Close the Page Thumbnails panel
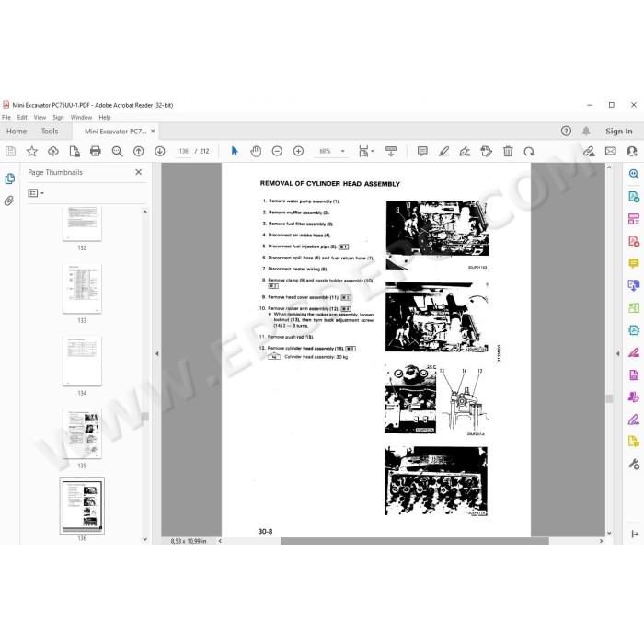644x644 pixels. coord(138,172)
